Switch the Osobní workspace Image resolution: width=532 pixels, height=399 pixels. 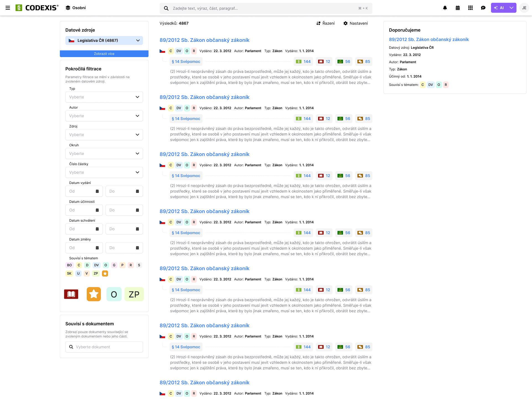point(76,8)
